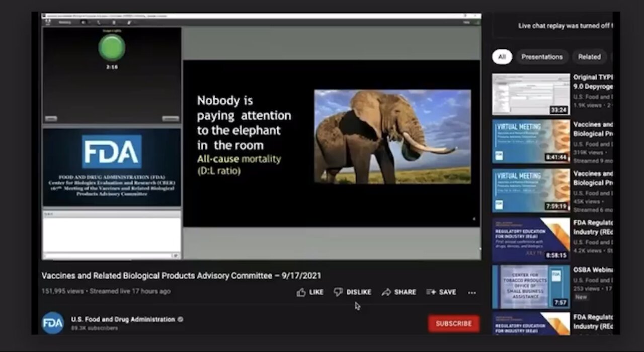Click the '151,995 views' text

click(x=62, y=291)
